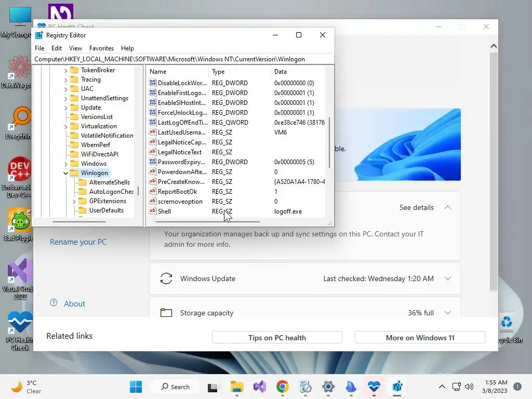Select the UserDefaults subkey

point(106,210)
